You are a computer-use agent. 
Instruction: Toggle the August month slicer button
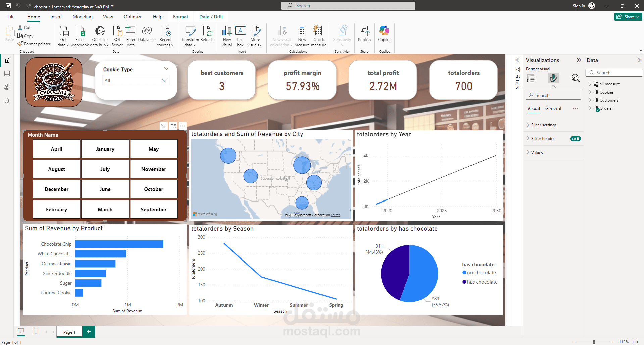coord(56,169)
